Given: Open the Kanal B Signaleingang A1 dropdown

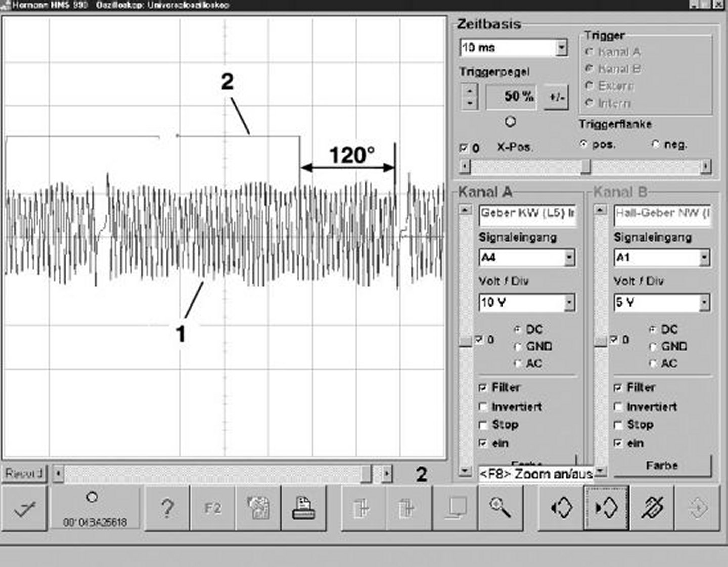Looking at the screenshot, I should [x=704, y=258].
